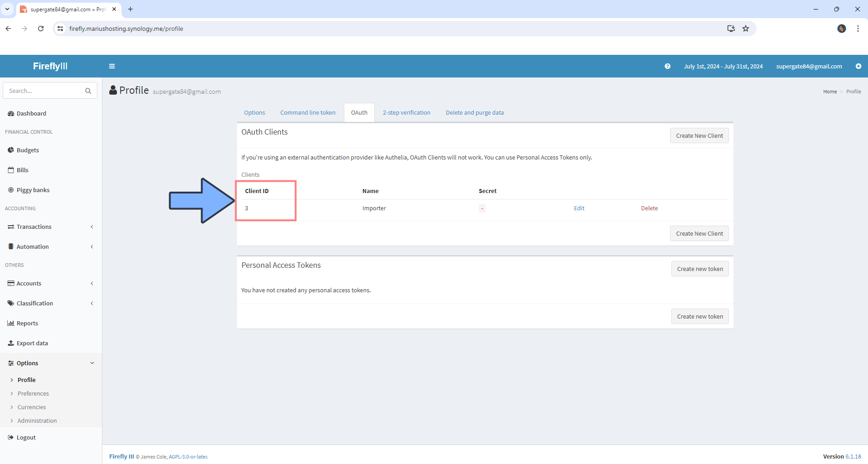The width and height of the screenshot is (868, 464).
Task: Bookmark this page with star icon
Action: (x=746, y=29)
